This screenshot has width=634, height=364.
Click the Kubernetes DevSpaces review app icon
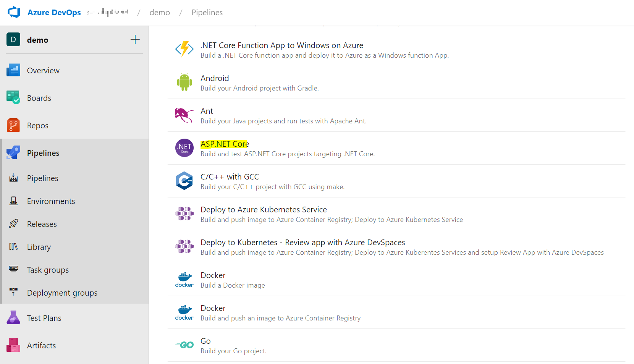(184, 246)
